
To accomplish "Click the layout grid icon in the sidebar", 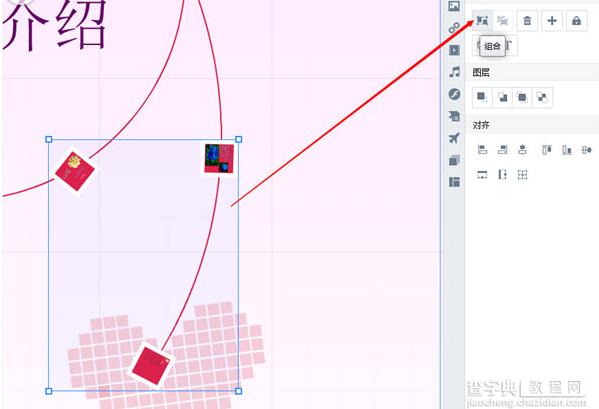I will (x=454, y=182).
